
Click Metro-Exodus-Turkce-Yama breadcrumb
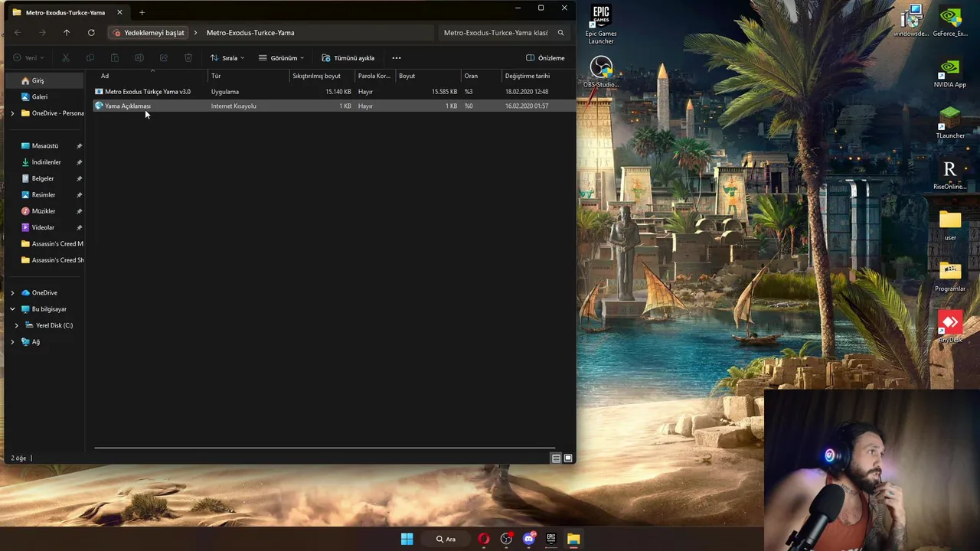[x=250, y=33]
